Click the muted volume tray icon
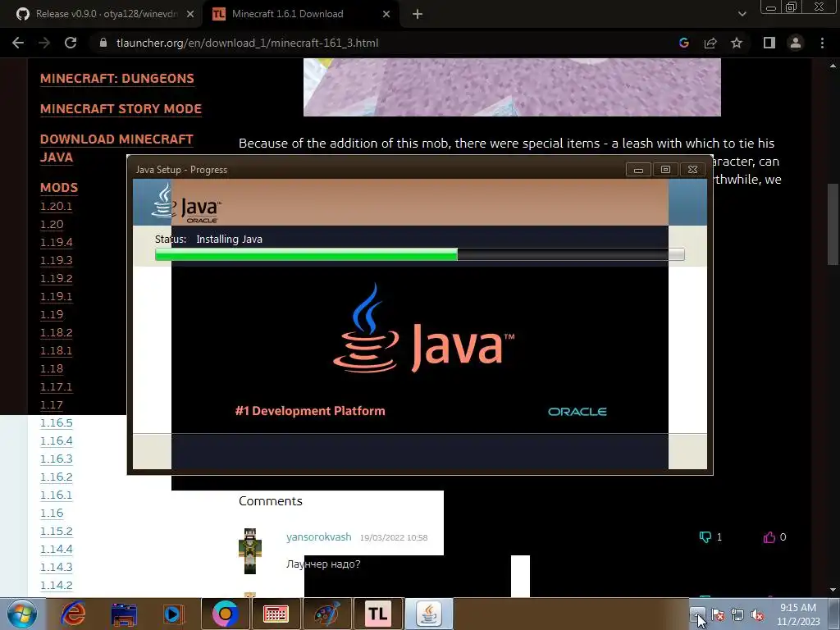840x630 pixels. pos(757,614)
